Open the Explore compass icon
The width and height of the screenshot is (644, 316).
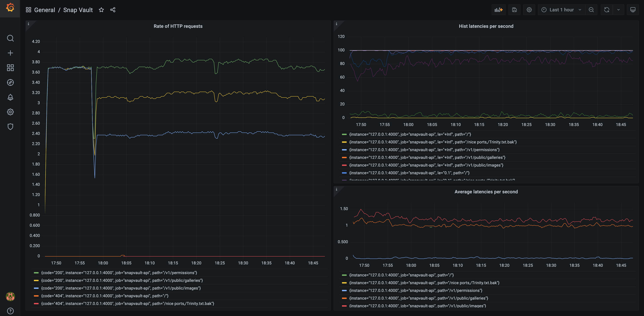pos(10,82)
